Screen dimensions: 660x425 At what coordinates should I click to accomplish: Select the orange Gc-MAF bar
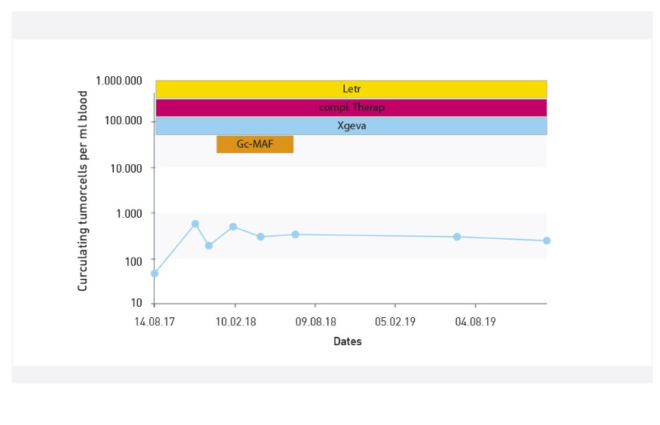[x=255, y=144]
